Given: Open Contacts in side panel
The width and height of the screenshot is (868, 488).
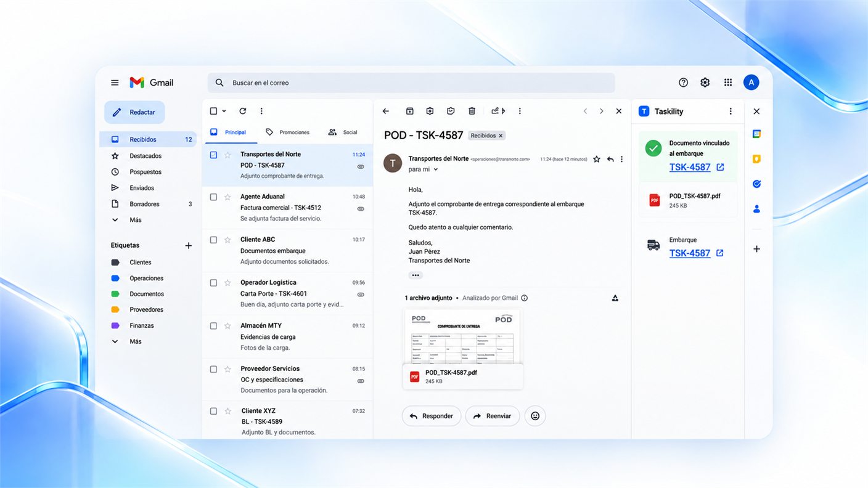Looking at the screenshot, I should point(756,209).
